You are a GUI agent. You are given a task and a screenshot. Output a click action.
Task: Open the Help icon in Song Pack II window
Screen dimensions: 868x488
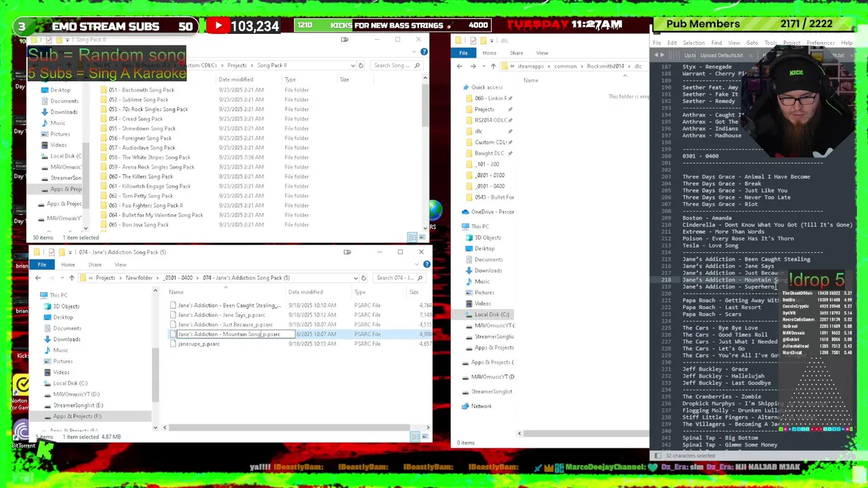[x=424, y=52]
